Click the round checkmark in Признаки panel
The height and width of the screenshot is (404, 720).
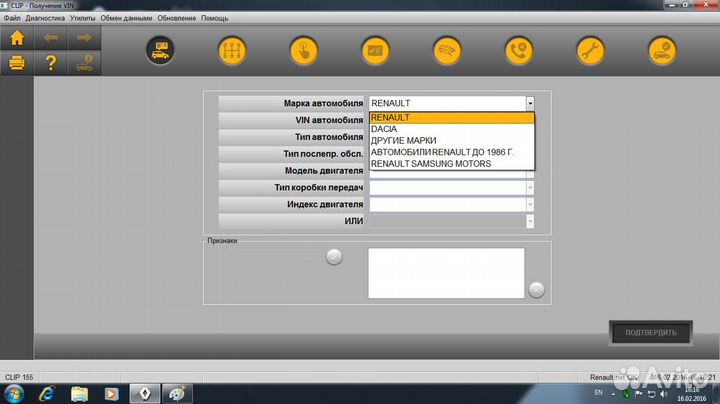334,257
